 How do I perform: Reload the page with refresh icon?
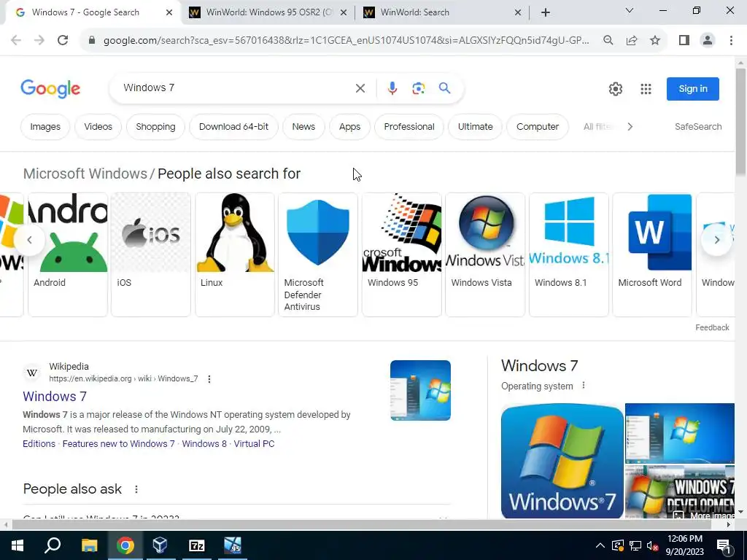(x=63, y=40)
